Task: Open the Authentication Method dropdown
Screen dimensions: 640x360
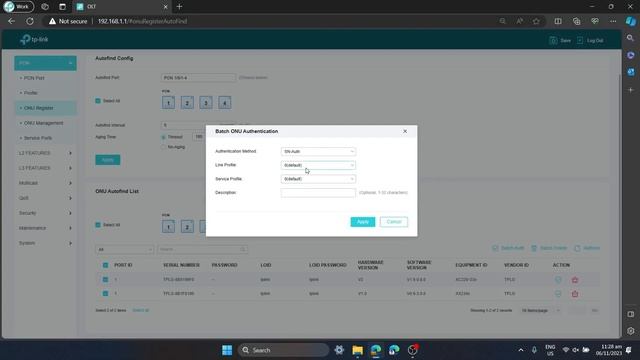Action: point(318,151)
